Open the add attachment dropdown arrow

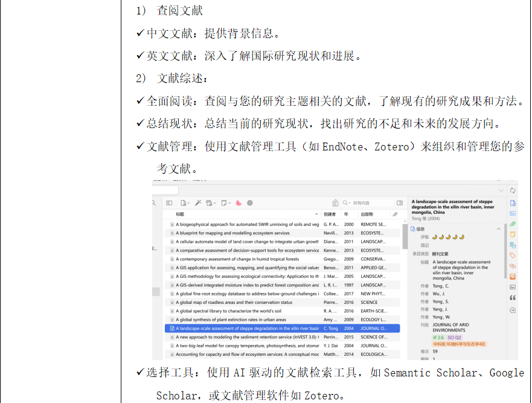click(x=214, y=204)
